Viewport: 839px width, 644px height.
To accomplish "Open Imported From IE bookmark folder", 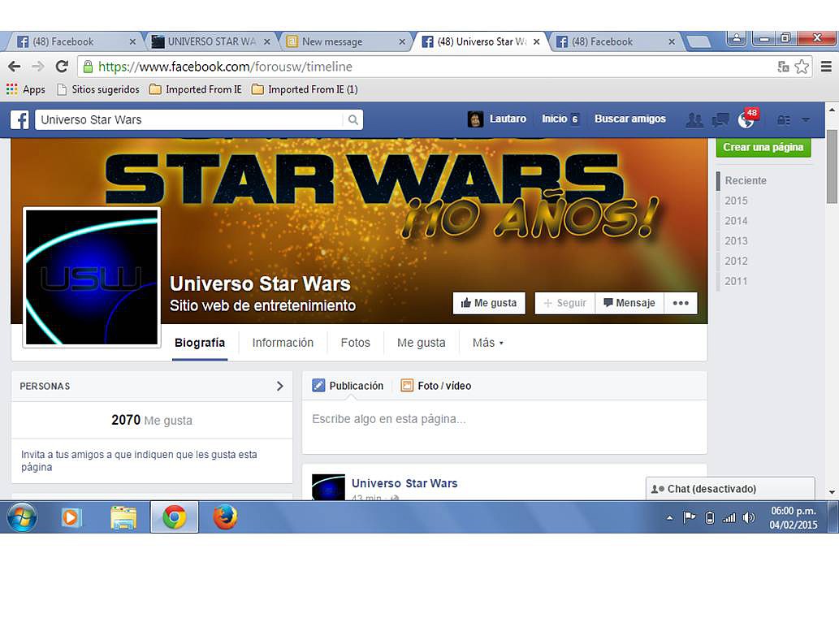I will (196, 89).
